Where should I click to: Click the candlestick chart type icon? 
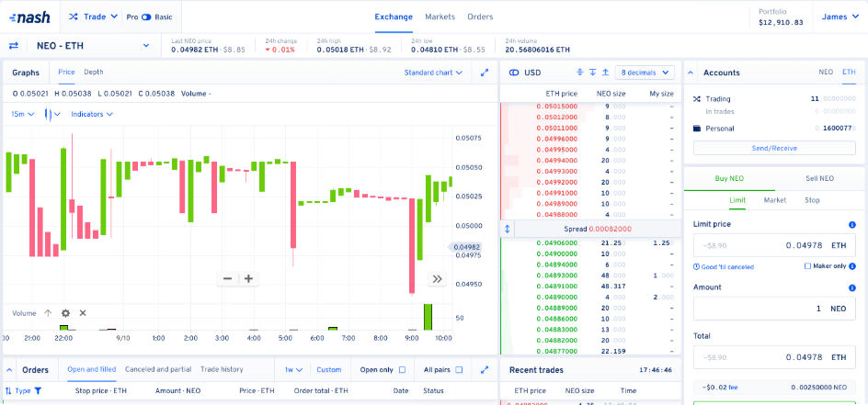pyautogui.click(x=48, y=115)
